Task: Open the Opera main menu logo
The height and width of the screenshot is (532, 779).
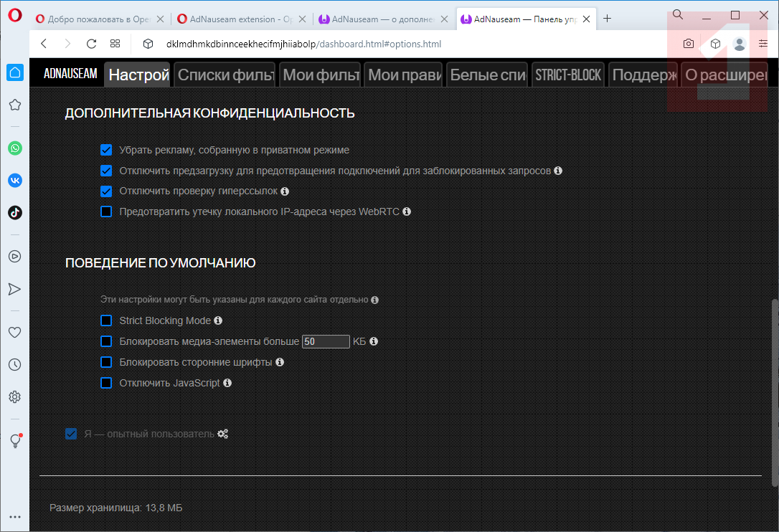Action: 15,15
